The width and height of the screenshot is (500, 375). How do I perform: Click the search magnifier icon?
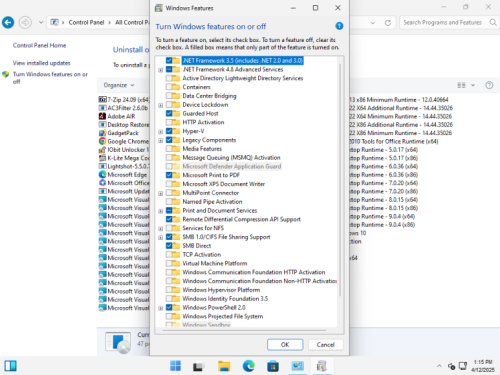coord(493,22)
